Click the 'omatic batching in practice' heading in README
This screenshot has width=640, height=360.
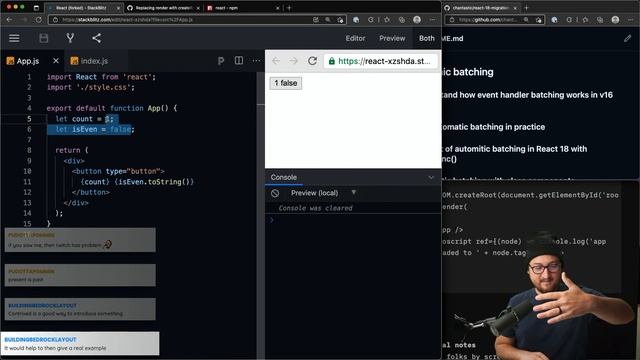[x=494, y=127]
